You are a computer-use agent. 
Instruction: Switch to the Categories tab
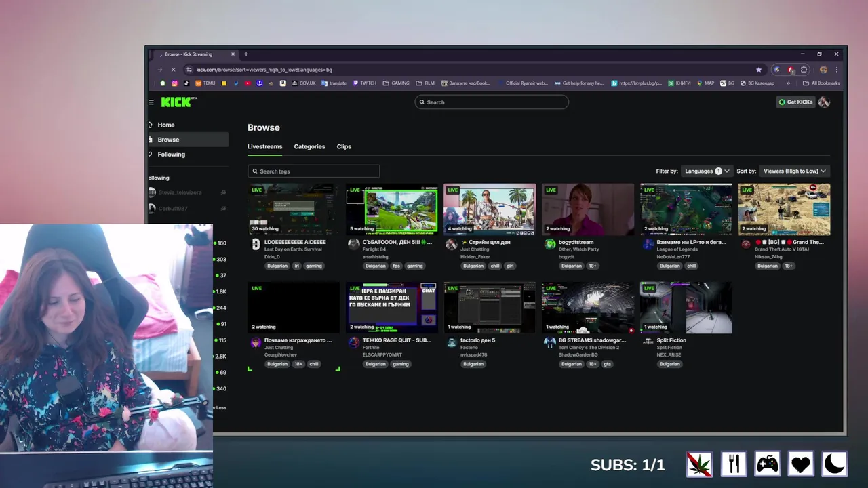click(x=309, y=146)
